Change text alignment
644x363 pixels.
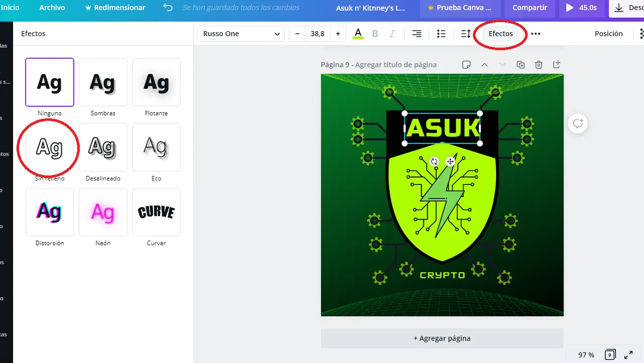[417, 34]
